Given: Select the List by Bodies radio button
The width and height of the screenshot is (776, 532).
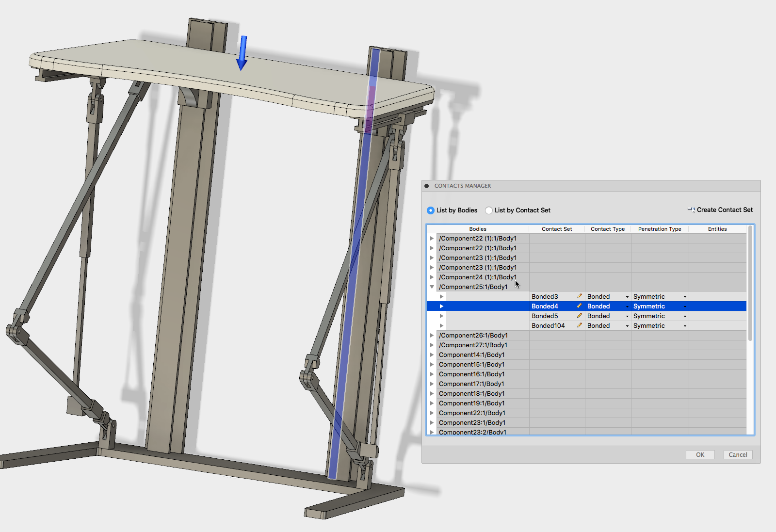Looking at the screenshot, I should coord(431,210).
